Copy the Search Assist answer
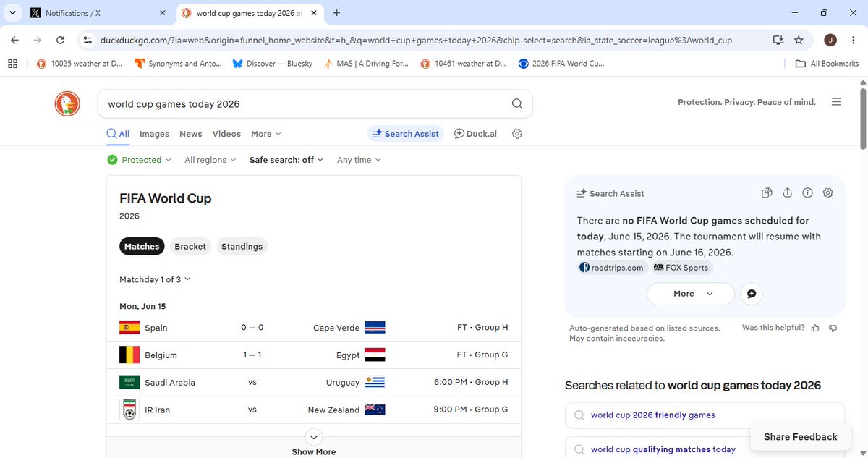 pyautogui.click(x=767, y=193)
